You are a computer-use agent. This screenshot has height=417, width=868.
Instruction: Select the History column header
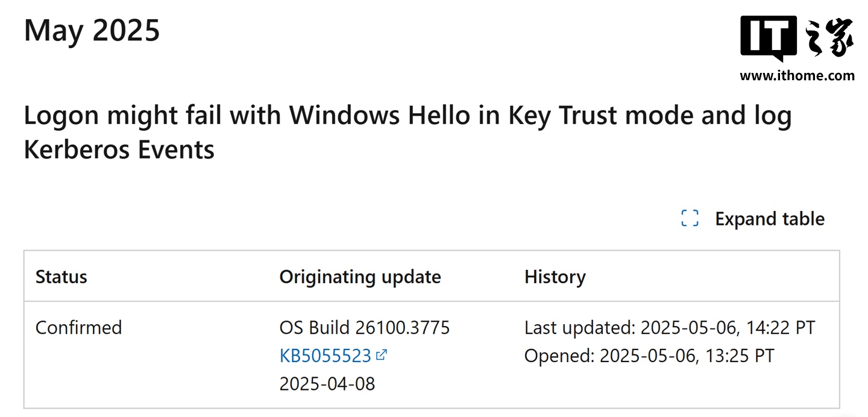pyautogui.click(x=555, y=277)
